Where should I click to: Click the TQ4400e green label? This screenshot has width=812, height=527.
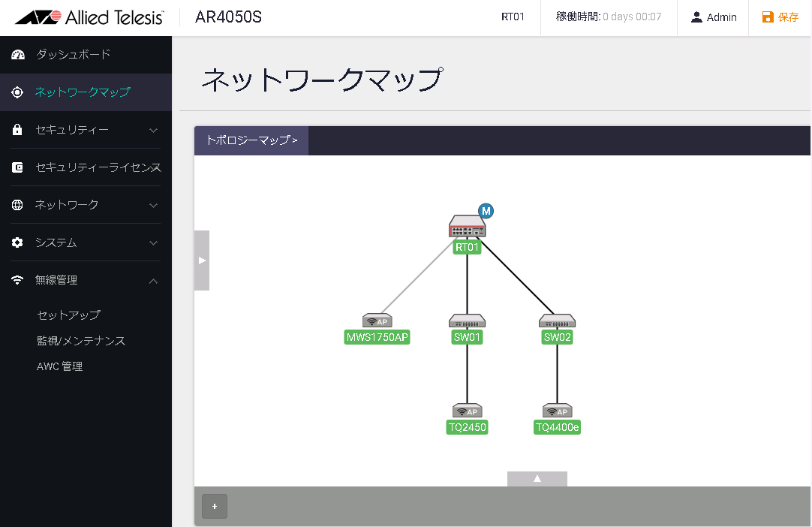click(x=557, y=427)
